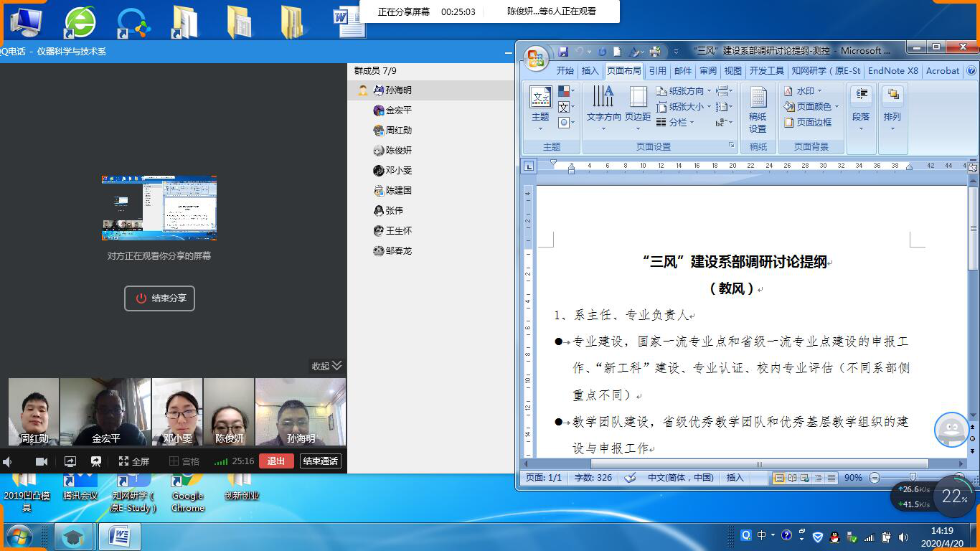
Task: Toggle 插入 insert mode in status bar
Action: tap(735, 478)
